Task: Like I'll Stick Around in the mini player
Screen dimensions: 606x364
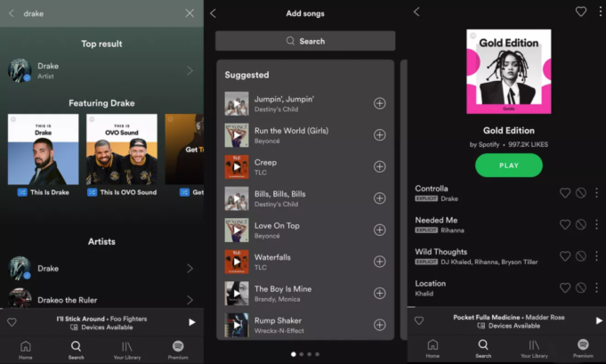Action: click(x=12, y=322)
